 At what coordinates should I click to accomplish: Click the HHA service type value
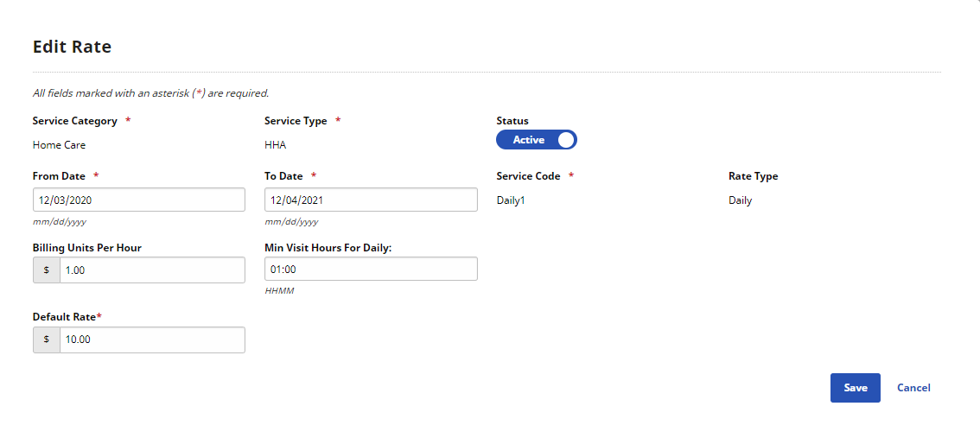(x=276, y=146)
